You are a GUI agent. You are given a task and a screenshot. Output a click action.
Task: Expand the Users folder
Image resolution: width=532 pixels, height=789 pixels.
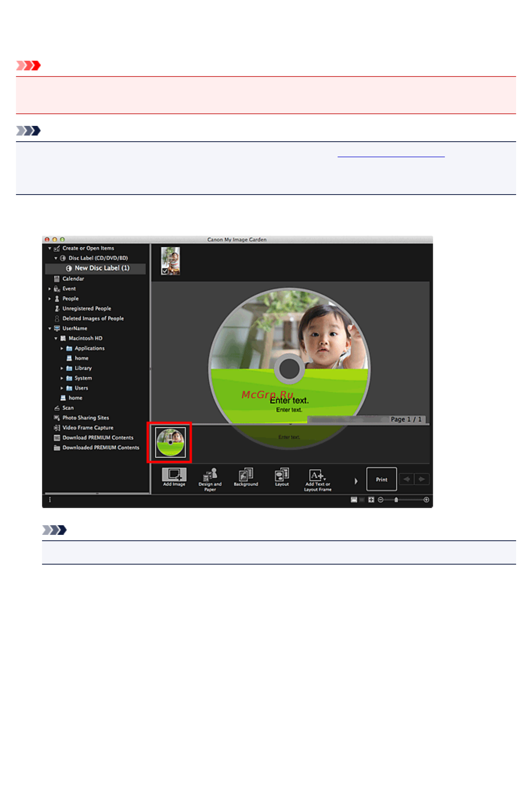[x=62, y=388]
